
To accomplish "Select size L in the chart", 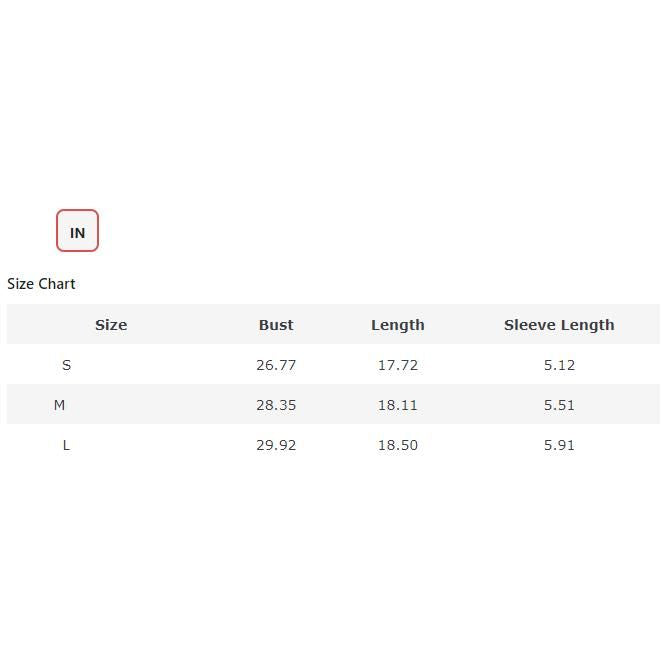I will (x=67, y=445).
